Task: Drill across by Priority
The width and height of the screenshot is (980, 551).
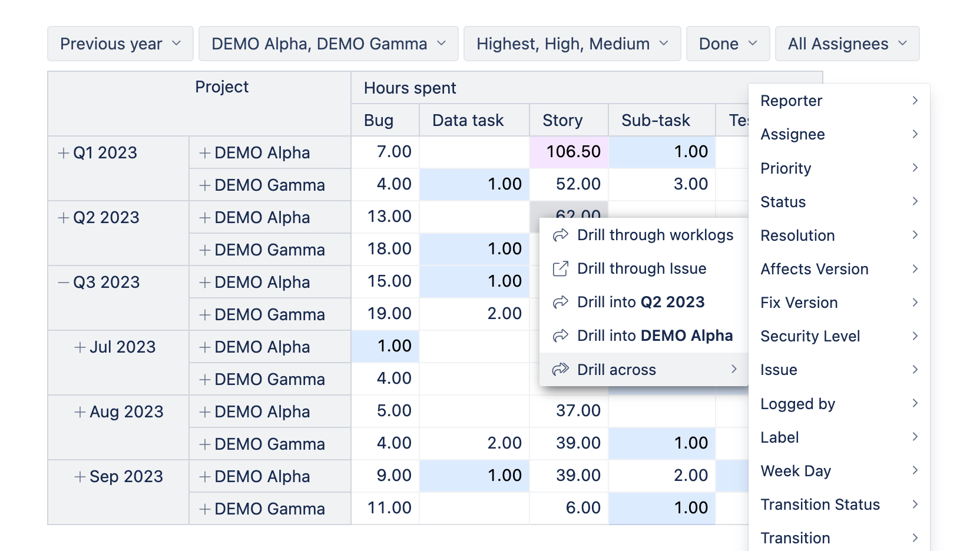Action: click(839, 168)
